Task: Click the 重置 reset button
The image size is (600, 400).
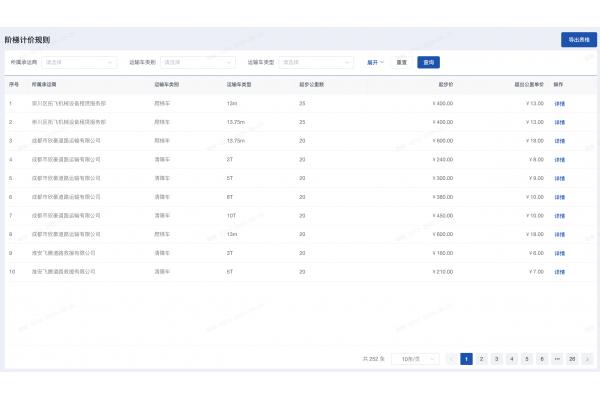Action: [401, 62]
